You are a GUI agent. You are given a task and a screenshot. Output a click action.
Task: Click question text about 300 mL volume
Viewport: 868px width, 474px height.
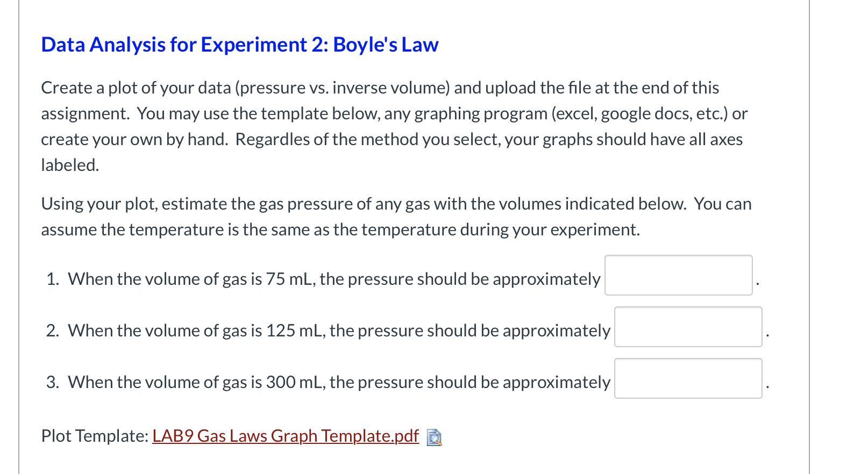coord(339,382)
